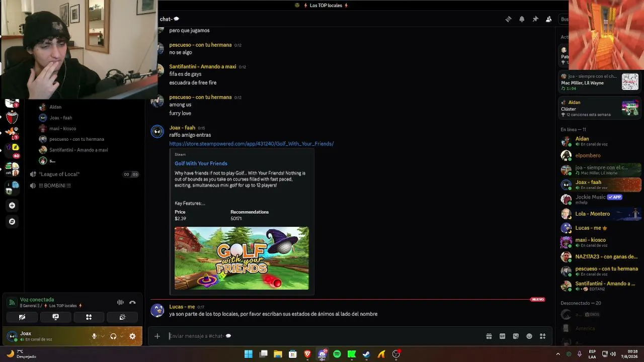Open Spotify from the taskbar
644x362 pixels.
tap(337, 354)
